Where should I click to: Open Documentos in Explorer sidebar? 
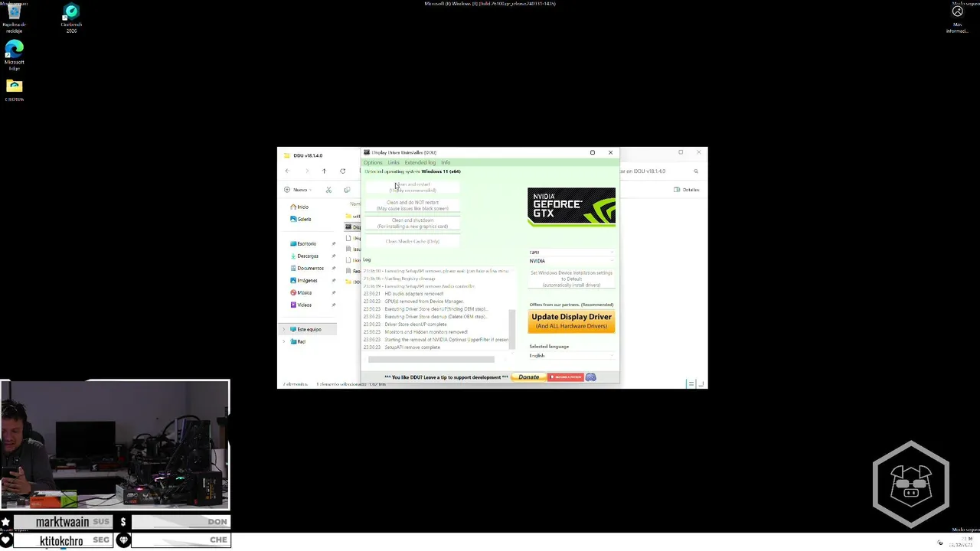coord(306,268)
